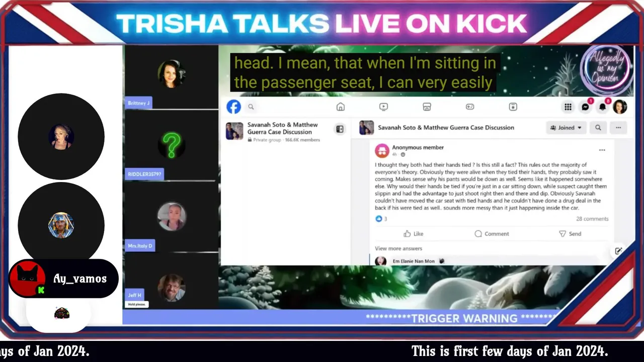Viewport: 644px width, 362px height.
Task: Click Brittney J's video avatar
Action: [x=172, y=74]
